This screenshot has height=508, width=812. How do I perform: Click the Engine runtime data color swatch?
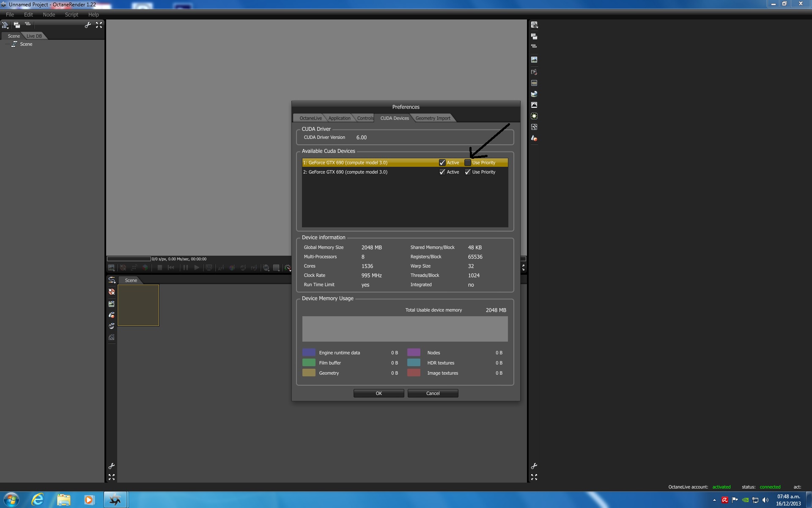click(x=309, y=353)
